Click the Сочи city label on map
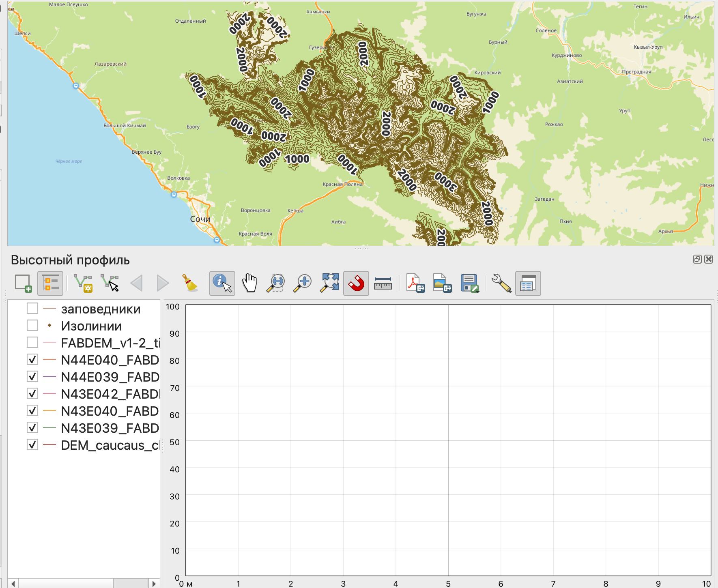718x588 pixels. (200, 219)
